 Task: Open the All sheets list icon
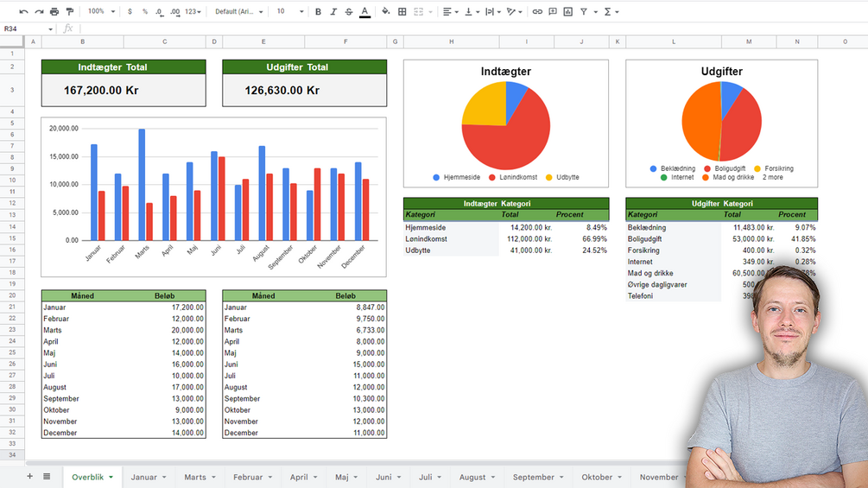coord(47,477)
